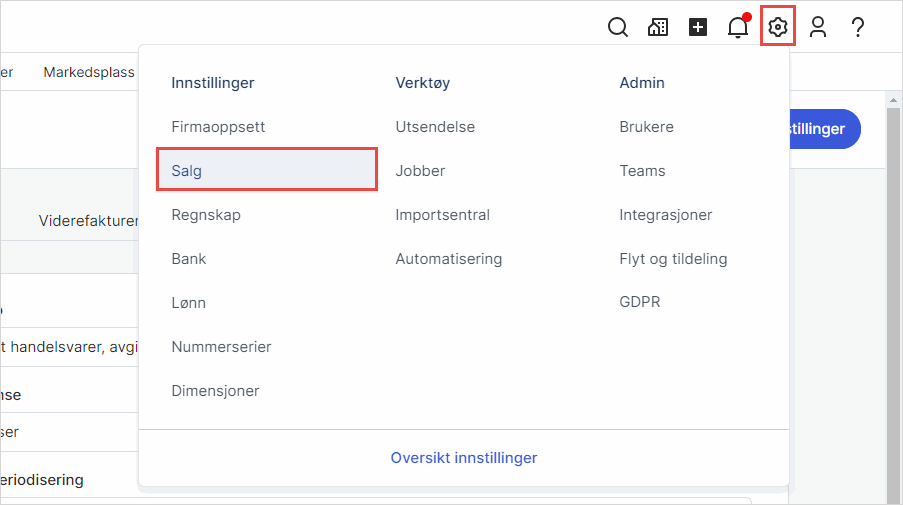Go to Dimensjoner settings
This screenshot has width=903, height=505.
coord(215,391)
